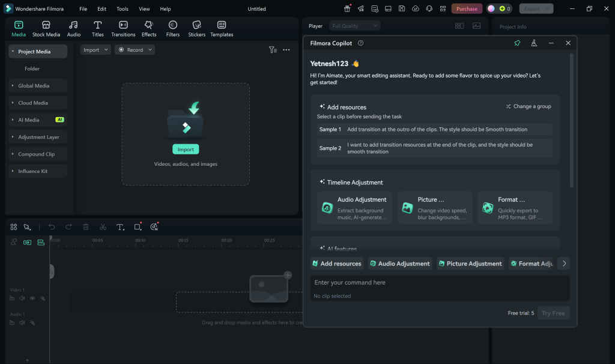The width and height of the screenshot is (615, 364).
Task: Click the trash delete icon in the timeline toolbar
Action: (86, 227)
